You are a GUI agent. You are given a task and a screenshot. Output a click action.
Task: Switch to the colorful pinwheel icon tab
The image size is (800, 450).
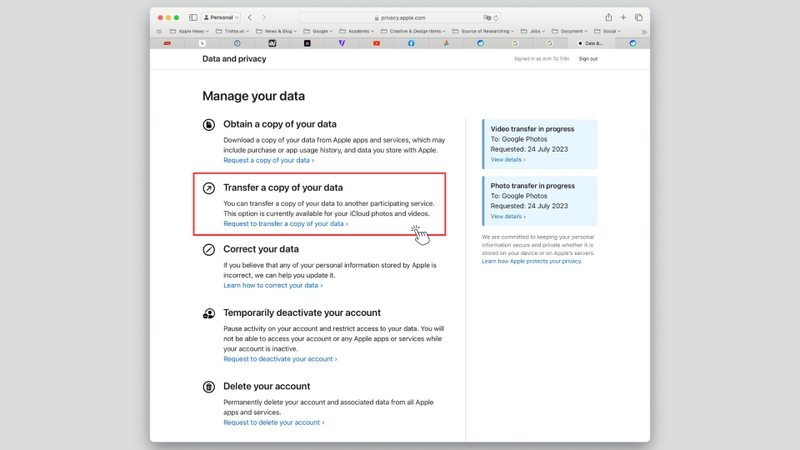(446, 43)
